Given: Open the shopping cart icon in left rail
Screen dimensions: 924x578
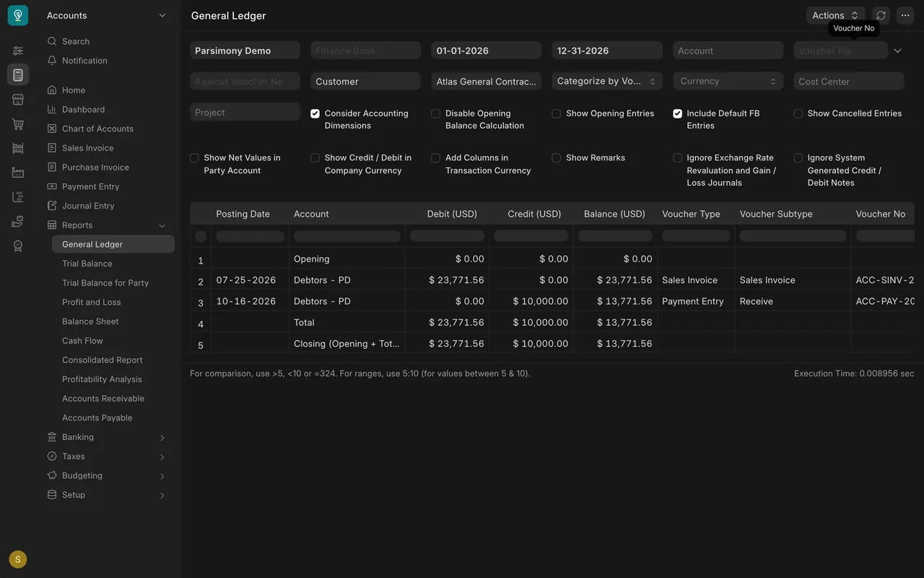Looking at the screenshot, I should click(x=18, y=124).
